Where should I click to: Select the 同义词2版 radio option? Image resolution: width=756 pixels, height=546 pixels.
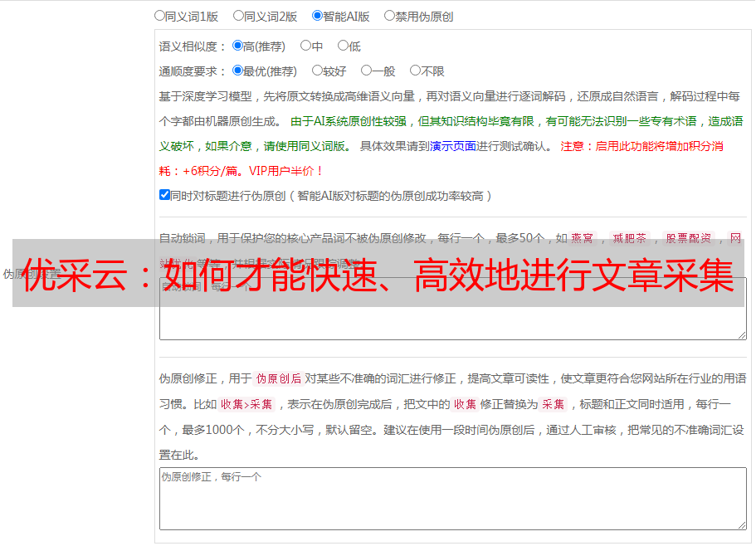pyautogui.click(x=238, y=16)
